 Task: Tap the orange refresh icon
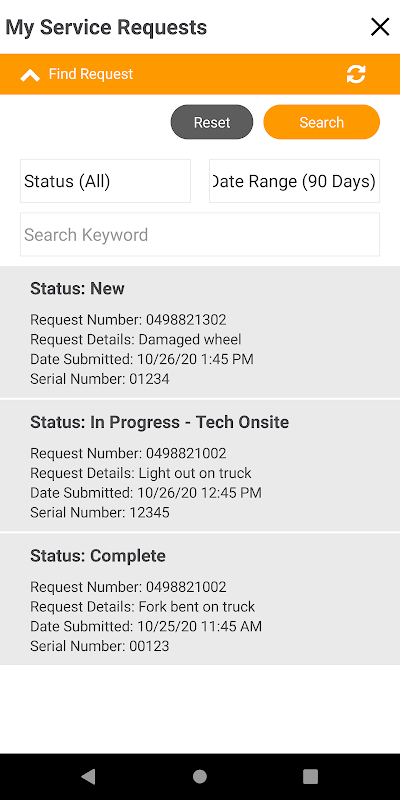tap(356, 74)
